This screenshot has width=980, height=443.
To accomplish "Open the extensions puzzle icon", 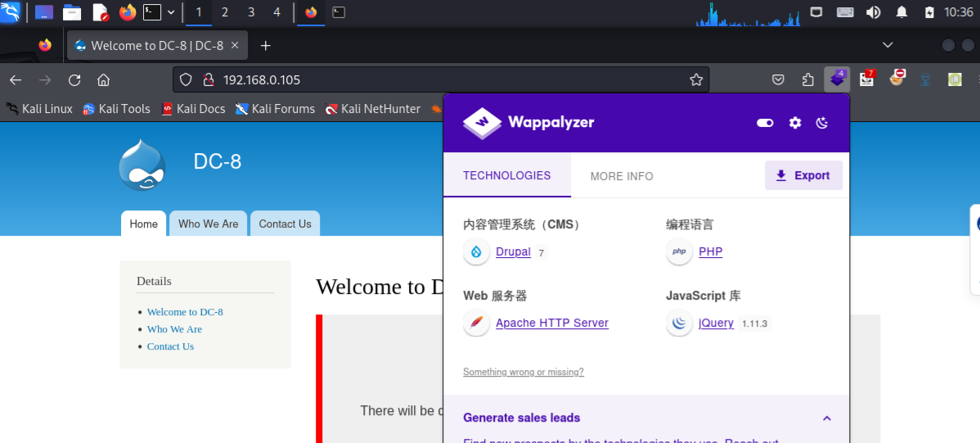I will tap(808, 79).
